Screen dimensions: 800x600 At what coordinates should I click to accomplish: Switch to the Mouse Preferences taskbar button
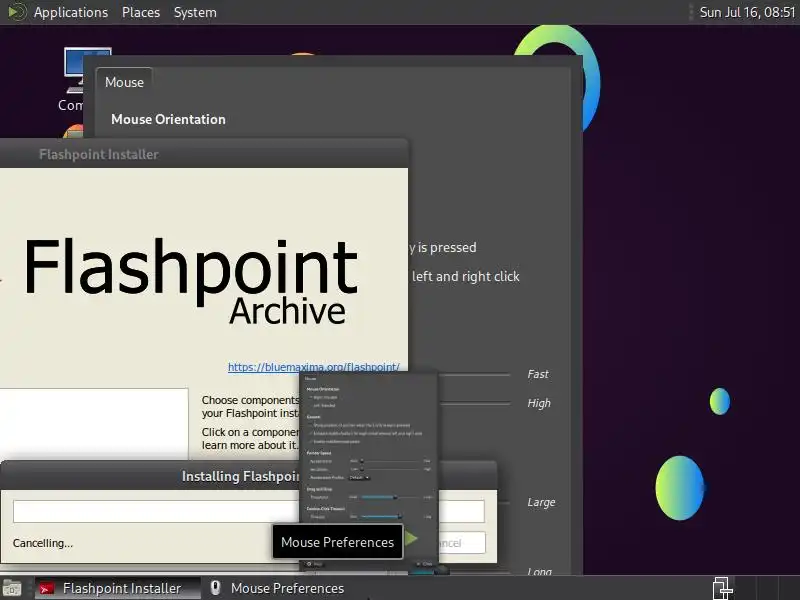pyautogui.click(x=279, y=588)
